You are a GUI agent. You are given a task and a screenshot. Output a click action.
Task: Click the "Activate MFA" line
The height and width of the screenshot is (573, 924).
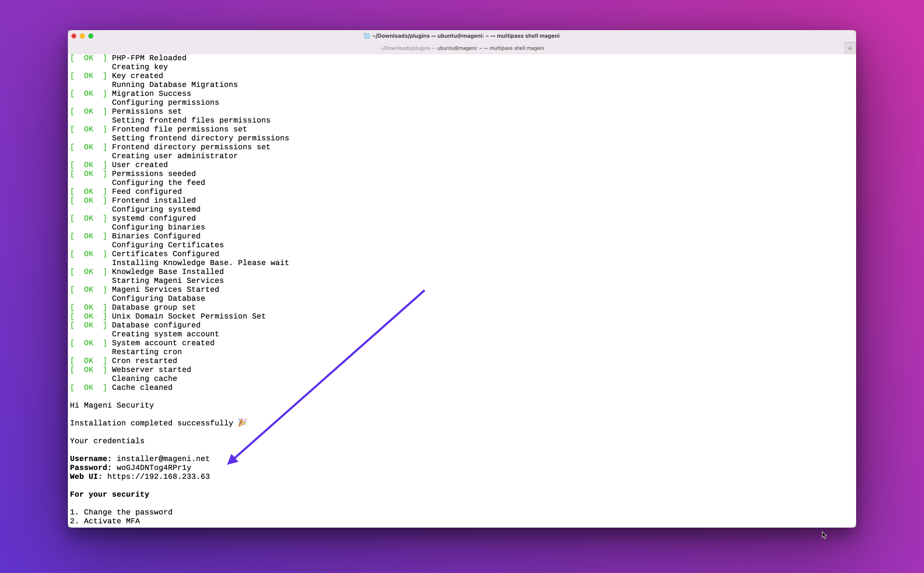tap(112, 521)
